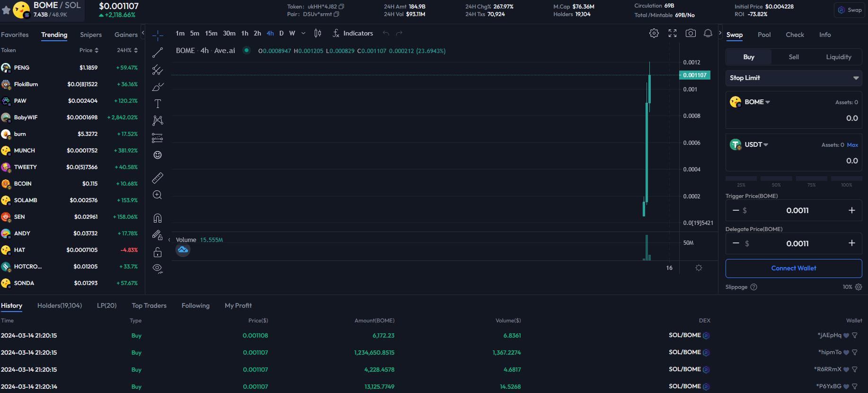This screenshot has height=393, width=868.
Task: Undo last chart action
Action: coord(386,33)
